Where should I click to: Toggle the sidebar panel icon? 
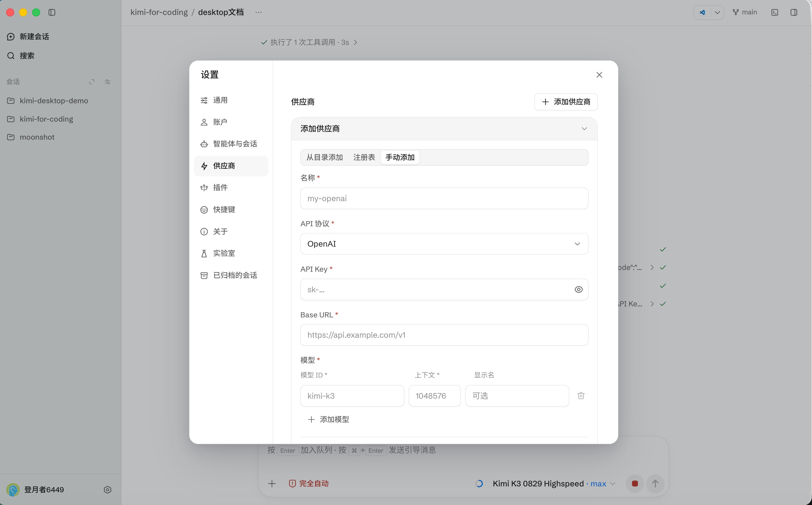[52, 12]
